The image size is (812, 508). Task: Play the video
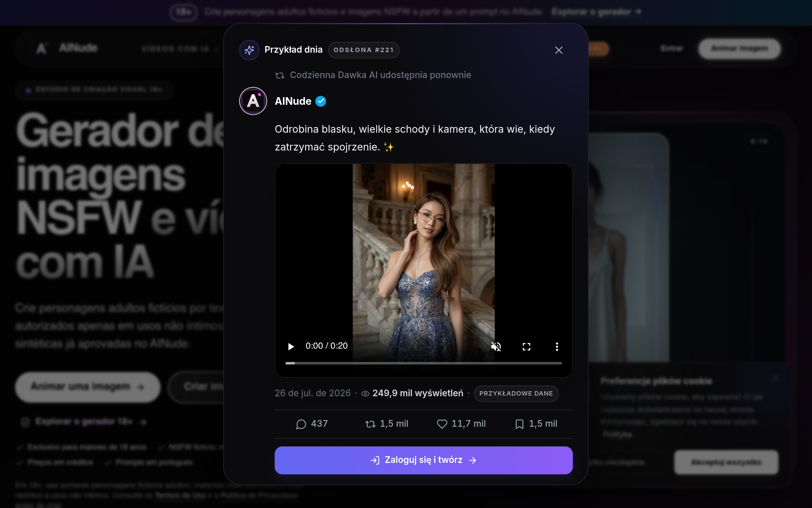click(x=291, y=346)
